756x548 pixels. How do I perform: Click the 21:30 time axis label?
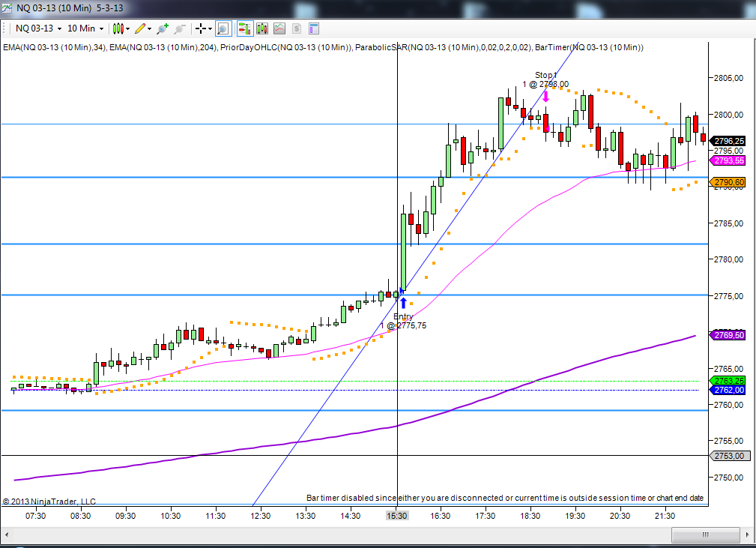coord(665,516)
